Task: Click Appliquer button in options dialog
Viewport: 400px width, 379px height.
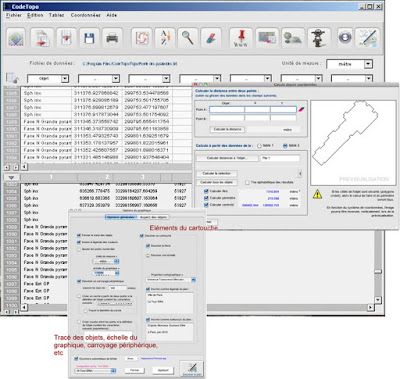Action: 163,370
